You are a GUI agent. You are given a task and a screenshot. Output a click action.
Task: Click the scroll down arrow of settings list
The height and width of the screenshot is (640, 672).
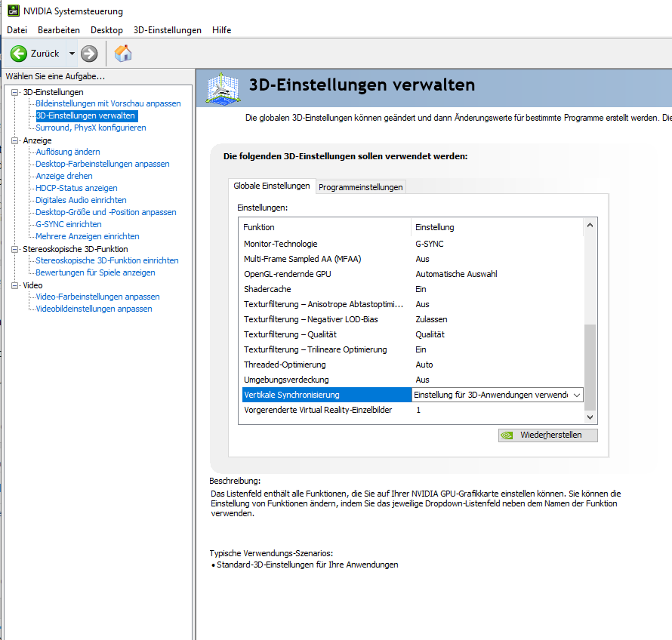tap(590, 417)
